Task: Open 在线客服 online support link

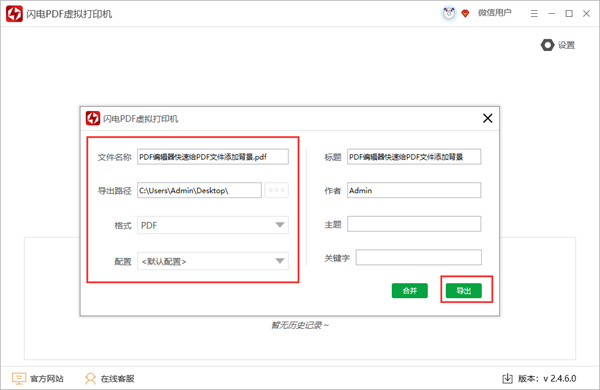Action: [x=110, y=379]
